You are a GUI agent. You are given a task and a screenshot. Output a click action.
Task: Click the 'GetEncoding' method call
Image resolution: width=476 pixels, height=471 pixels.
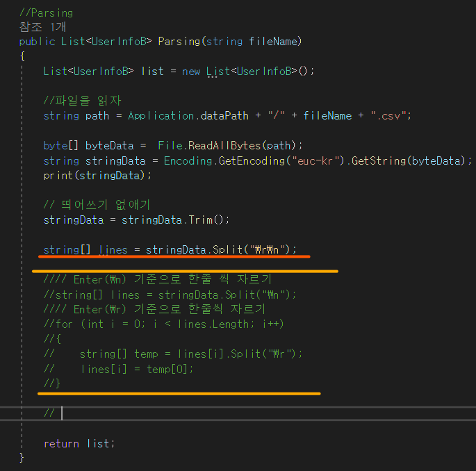tap(252, 160)
